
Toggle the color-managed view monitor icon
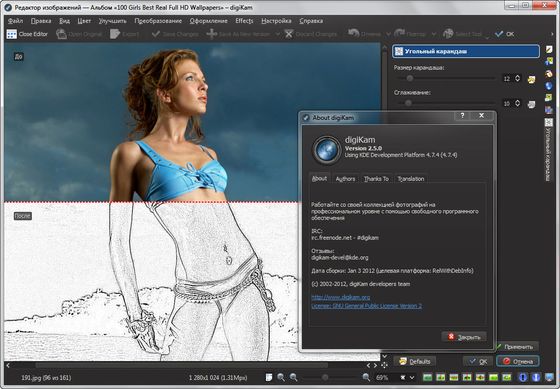point(549,377)
